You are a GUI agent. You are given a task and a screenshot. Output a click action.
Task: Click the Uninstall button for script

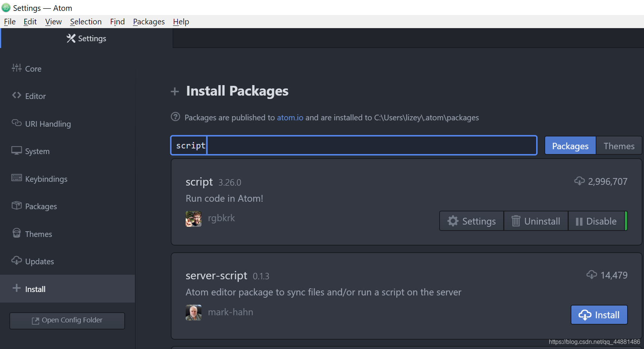[x=536, y=221]
